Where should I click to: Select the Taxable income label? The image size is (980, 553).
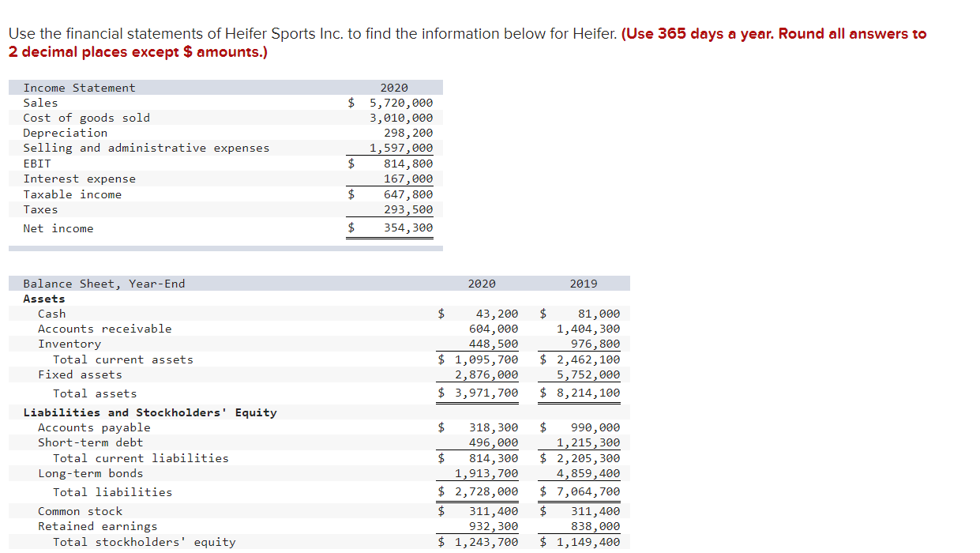point(73,194)
